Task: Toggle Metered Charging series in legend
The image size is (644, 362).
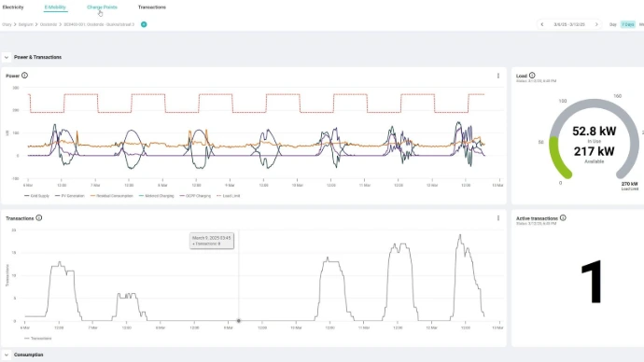Action: pyautogui.click(x=157, y=196)
